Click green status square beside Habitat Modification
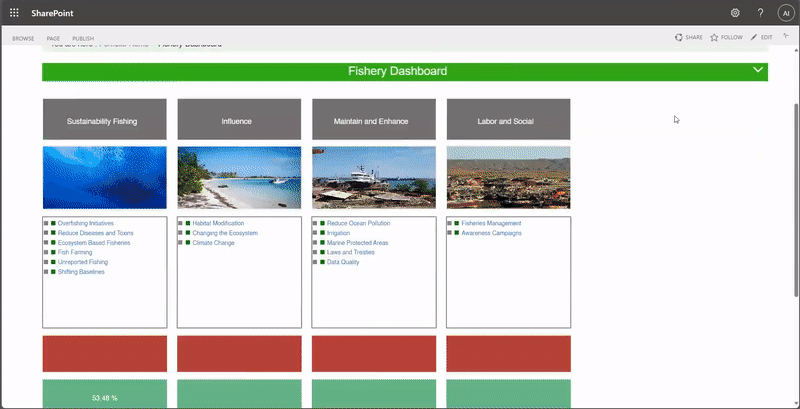 188,223
